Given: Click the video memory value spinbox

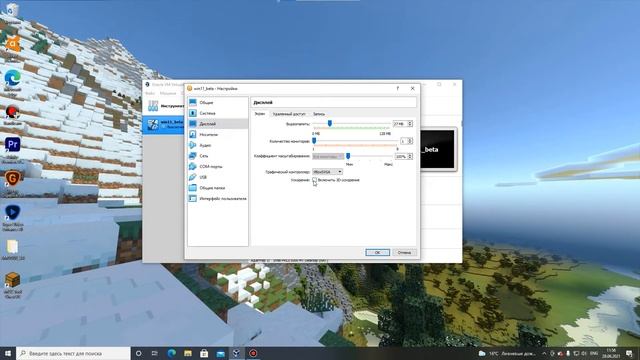Looking at the screenshot, I should (x=403, y=124).
